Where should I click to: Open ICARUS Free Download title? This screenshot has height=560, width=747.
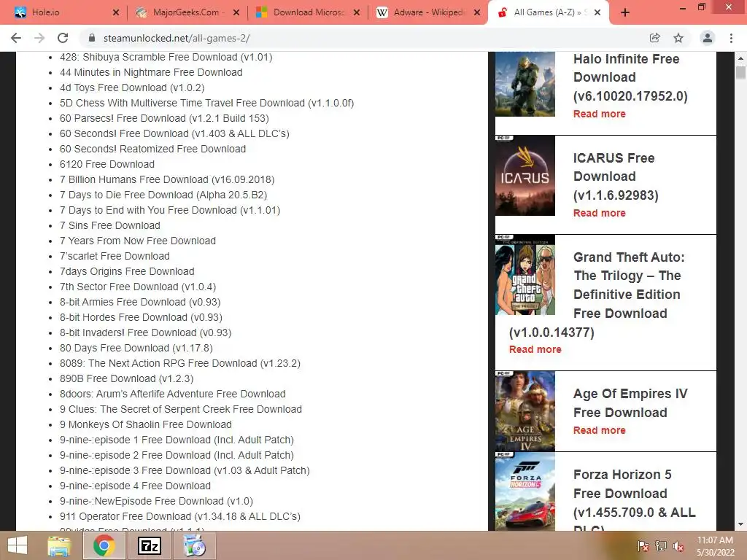coord(616,176)
